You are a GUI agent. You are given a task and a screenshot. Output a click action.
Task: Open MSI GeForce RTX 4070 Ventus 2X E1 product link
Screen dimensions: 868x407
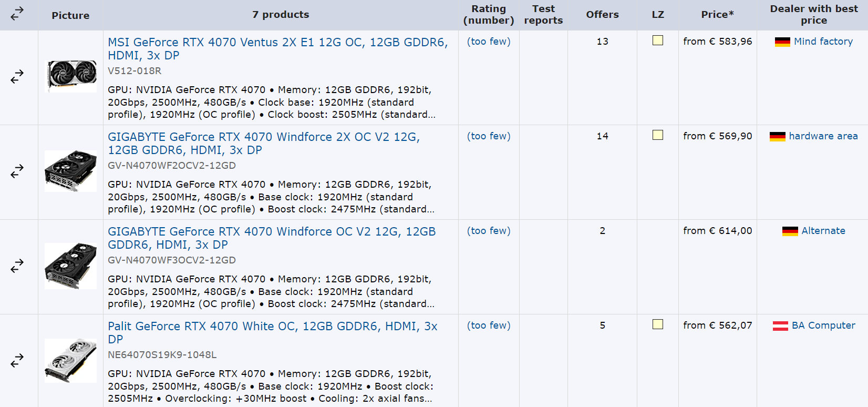pyautogui.click(x=278, y=49)
